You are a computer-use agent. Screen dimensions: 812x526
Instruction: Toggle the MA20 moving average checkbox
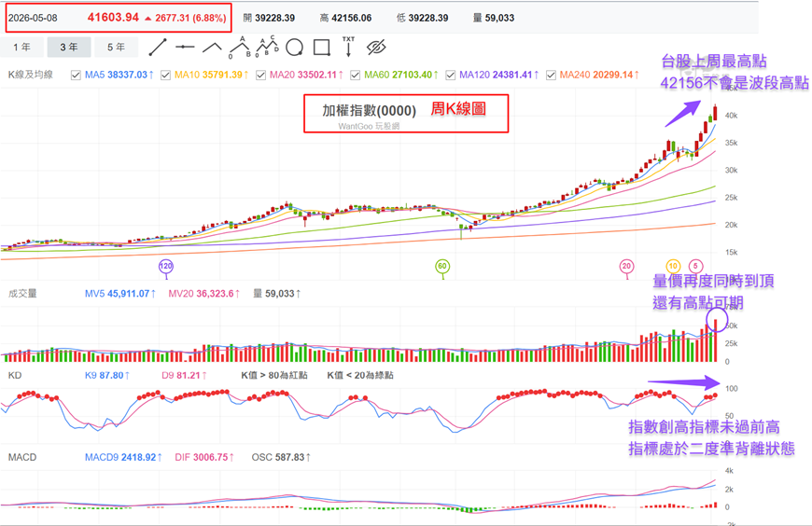coord(261,75)
